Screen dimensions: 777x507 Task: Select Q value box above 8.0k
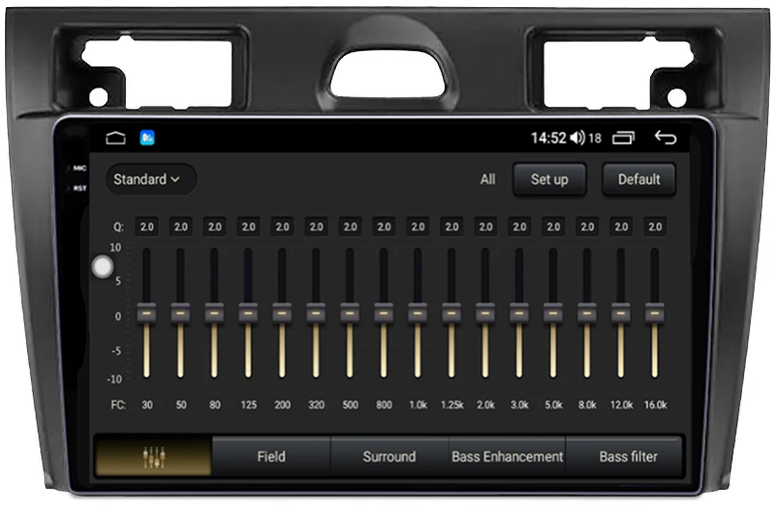(587, 227)
